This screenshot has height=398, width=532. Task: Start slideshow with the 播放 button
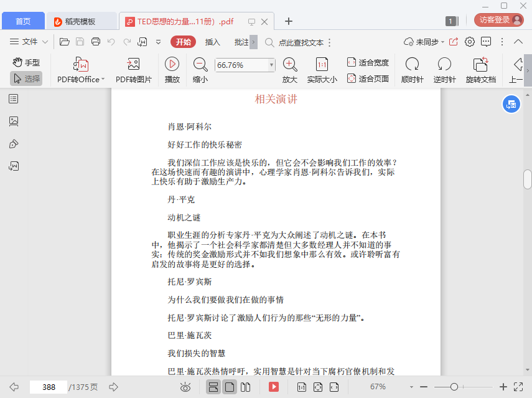172,70
